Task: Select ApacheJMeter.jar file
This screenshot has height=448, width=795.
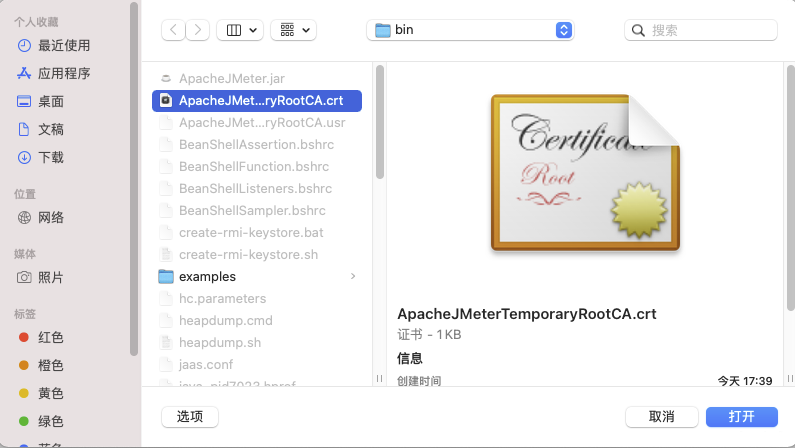Action: point(257,79)
